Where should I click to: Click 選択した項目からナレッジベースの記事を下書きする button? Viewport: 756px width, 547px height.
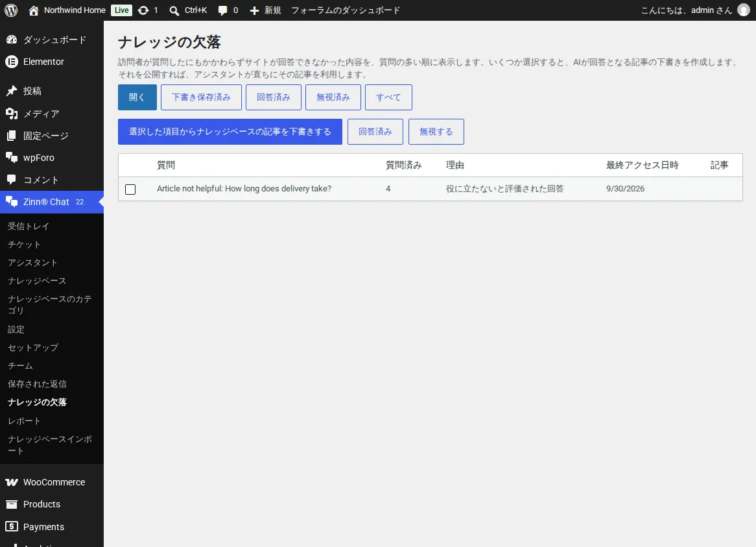click(x=230, y=132)
